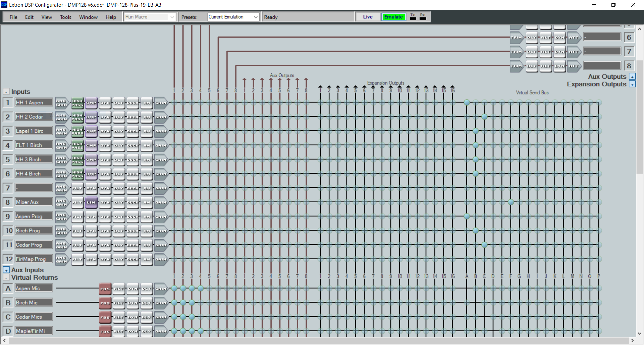644x345 pixels.
Task: Click the horizontal scrollbar right arrow
Action: [x=633, y=341]
